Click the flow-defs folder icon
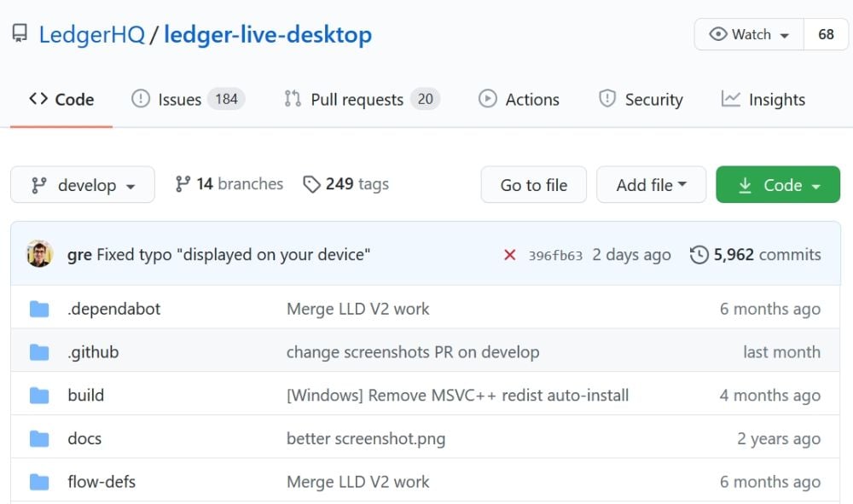Screen dimensions: 853x504 click(x=39, y=482)
